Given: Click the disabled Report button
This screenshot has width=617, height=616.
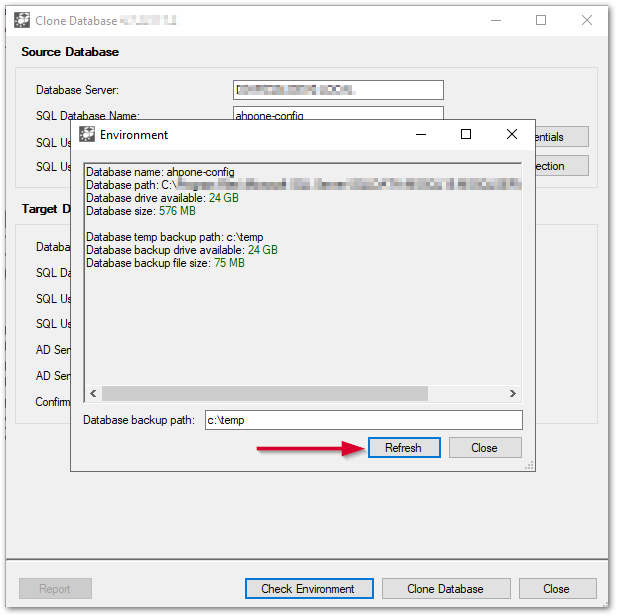Looking at the screenshot, I should [x=55, y=588].
